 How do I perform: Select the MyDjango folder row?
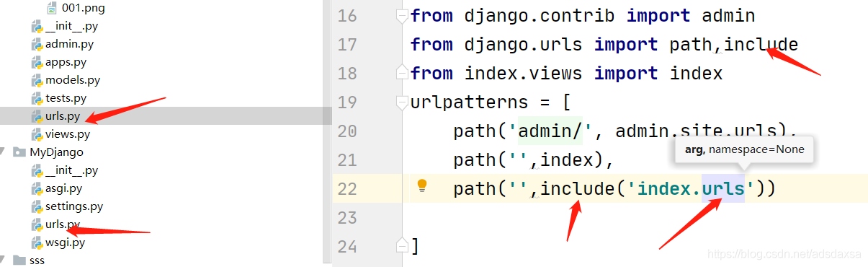(x=57, y=152)
